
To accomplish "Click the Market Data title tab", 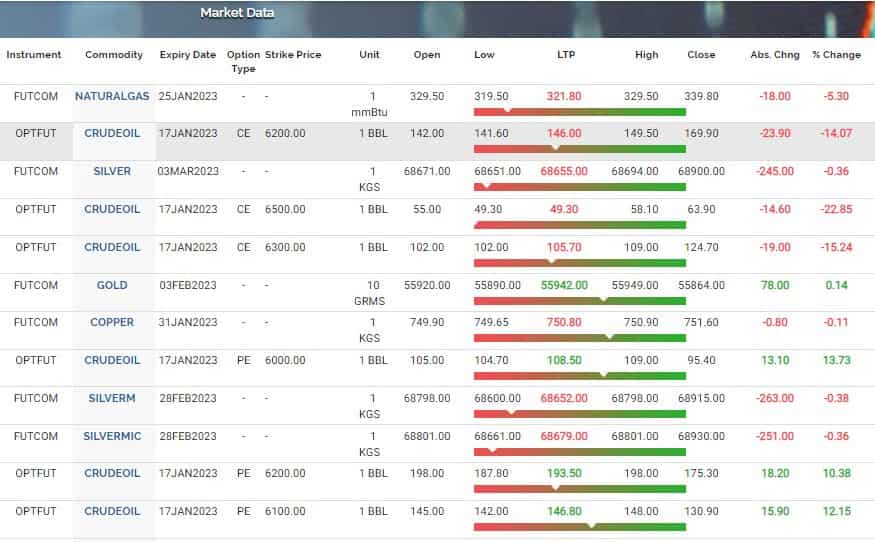I will coord(237,13).
